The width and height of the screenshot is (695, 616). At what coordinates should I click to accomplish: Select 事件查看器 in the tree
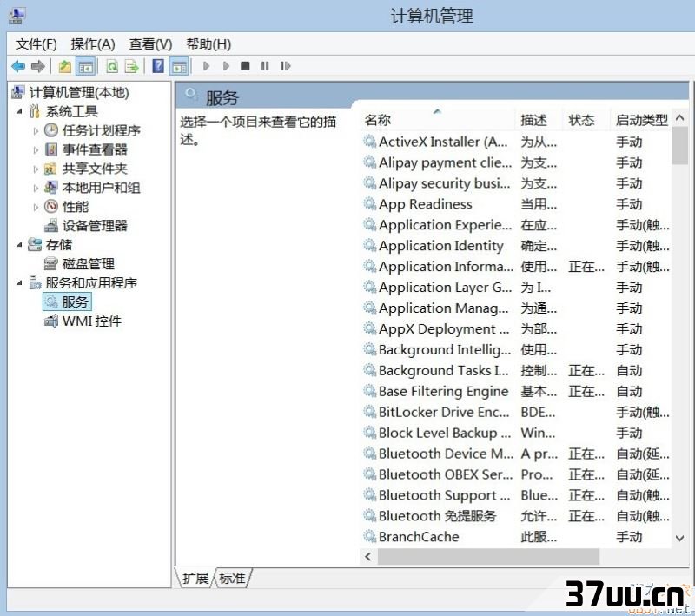(x=95, y=149)
